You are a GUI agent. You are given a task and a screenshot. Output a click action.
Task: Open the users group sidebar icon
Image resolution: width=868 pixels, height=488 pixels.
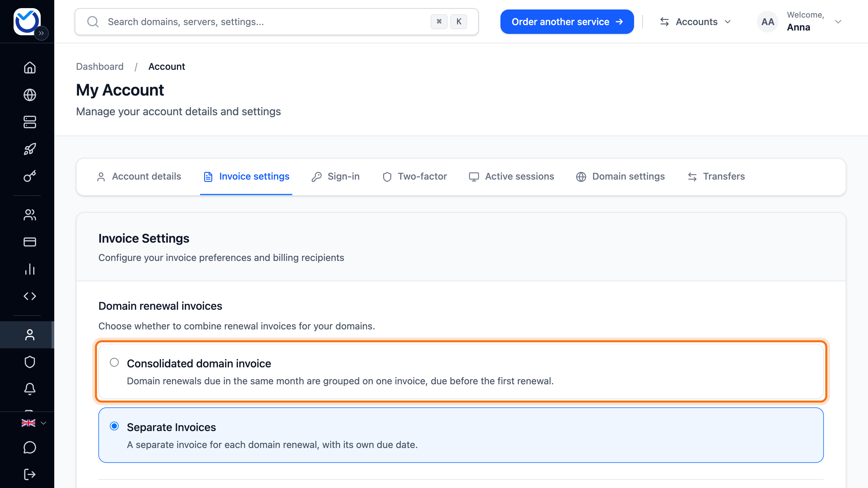point(30,215)
